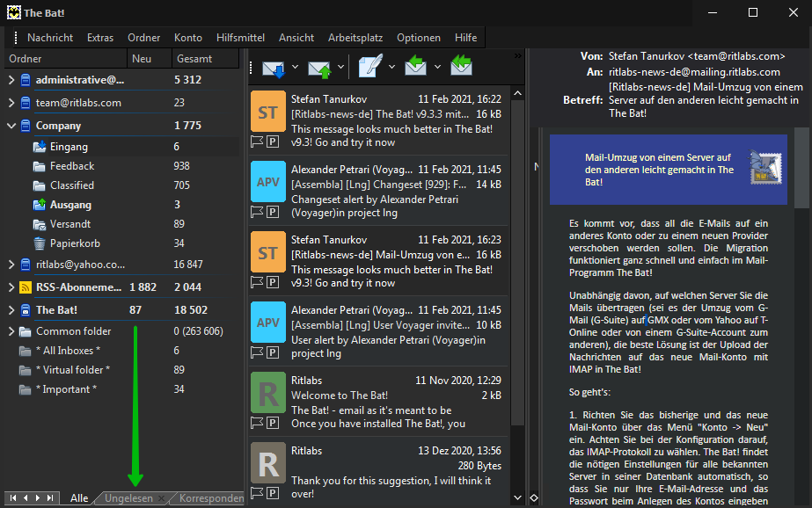Viewport: 812px width, 508px height.
Task: Toggle parked P on Changeset [929] message
Action: 273,212
